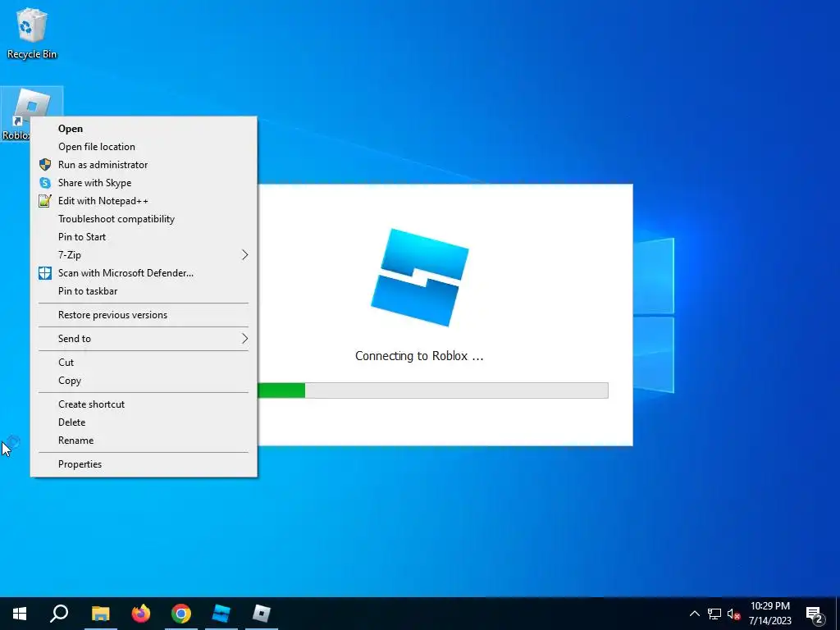The width and height of the screenshot is (840, 630).
Task: Choose Copy from context menu
Action: (x=144, y=381)
